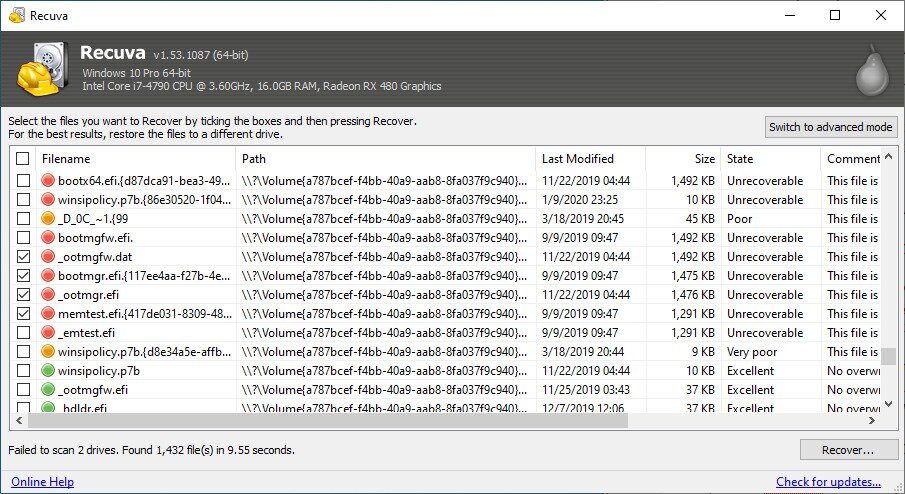Click Switch to advanced mode button
The height and width of the screenshot is (494, 905).
coord(830,127)
